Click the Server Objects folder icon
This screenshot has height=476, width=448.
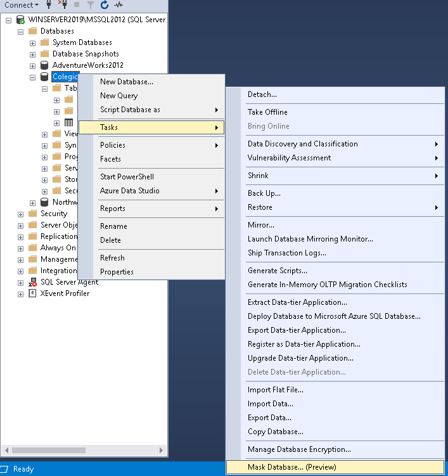click(x=32, y=225)
